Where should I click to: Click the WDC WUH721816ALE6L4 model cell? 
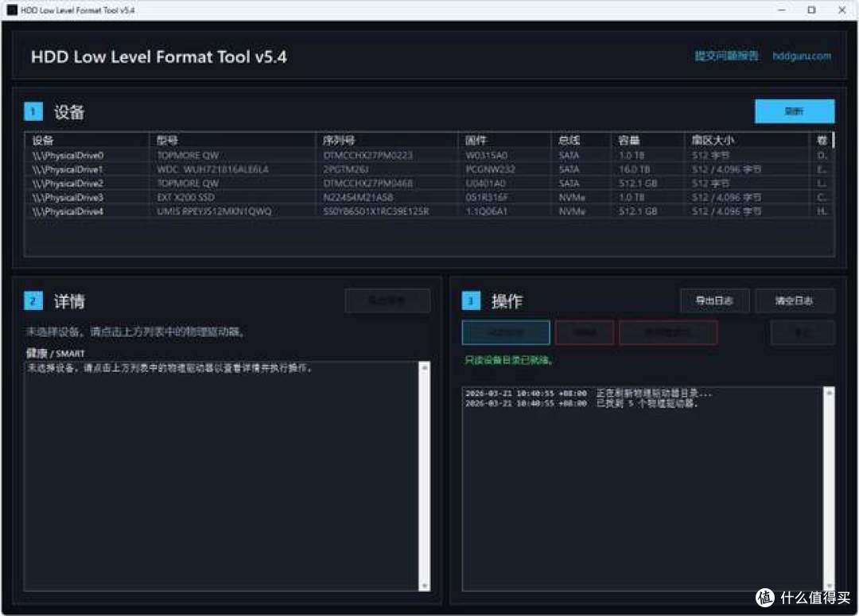pyautogui.click(x=212, y=169)
